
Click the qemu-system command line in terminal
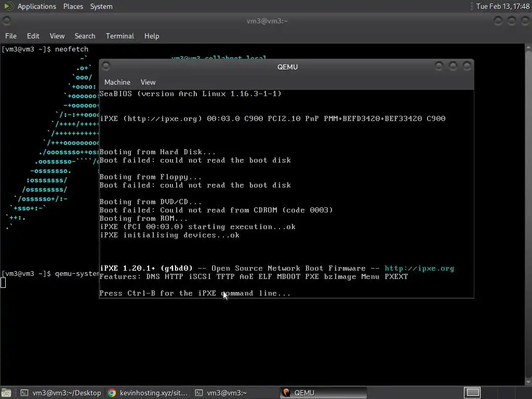77,274
